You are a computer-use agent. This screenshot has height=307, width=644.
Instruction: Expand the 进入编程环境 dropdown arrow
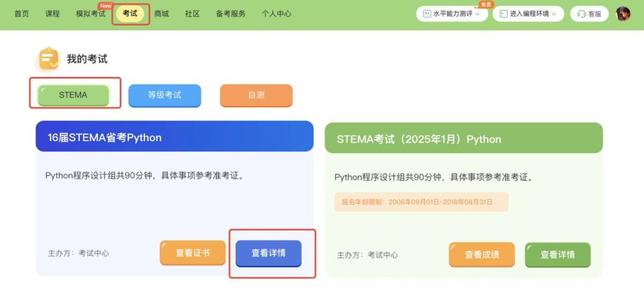coord(554,14)
